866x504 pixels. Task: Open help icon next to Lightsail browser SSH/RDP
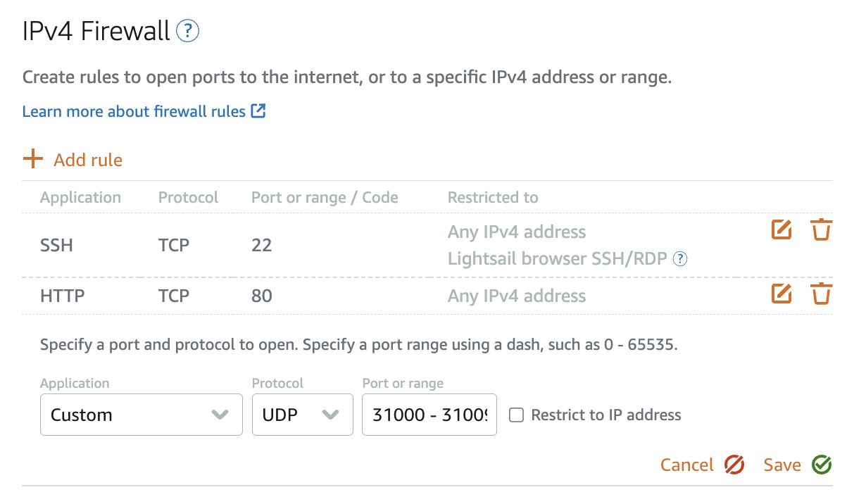click(x=679, y=259)
